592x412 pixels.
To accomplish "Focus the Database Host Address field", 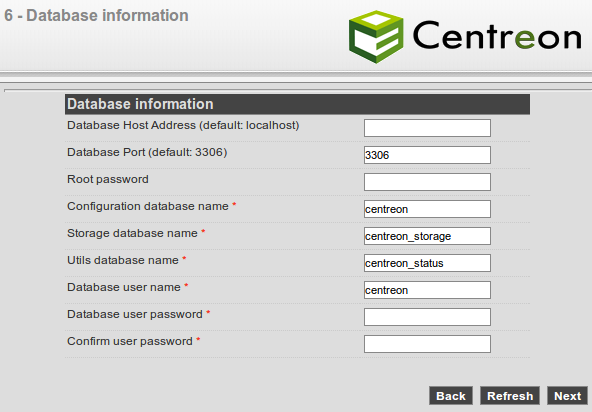I will point(427,128).
